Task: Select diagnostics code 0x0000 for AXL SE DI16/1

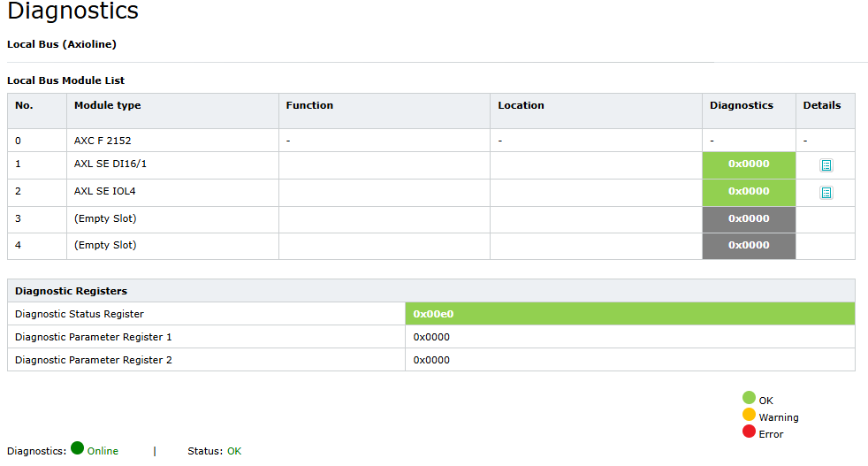Action: point(749,165)
